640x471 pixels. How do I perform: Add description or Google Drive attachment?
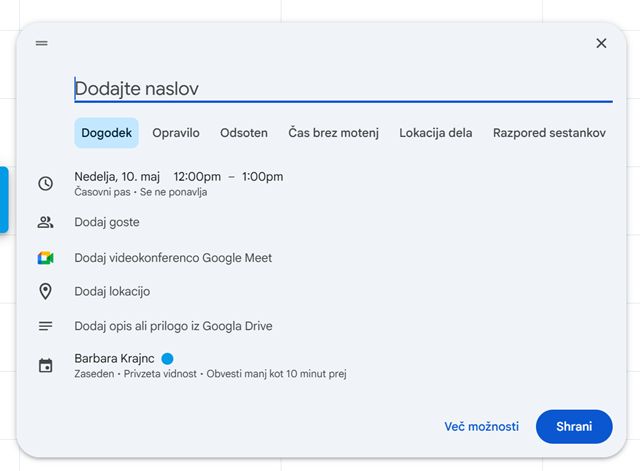click(x=173, y=326)
